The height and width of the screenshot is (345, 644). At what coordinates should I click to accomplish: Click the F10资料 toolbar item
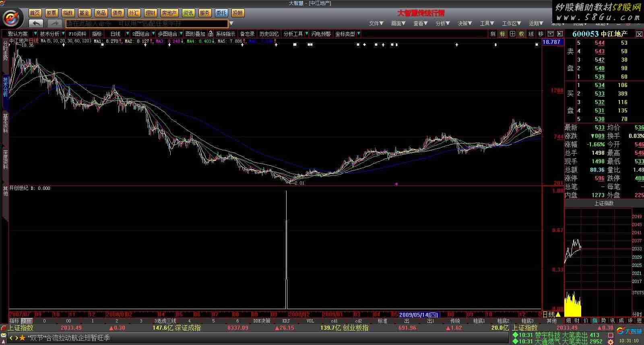click(77, 34)
